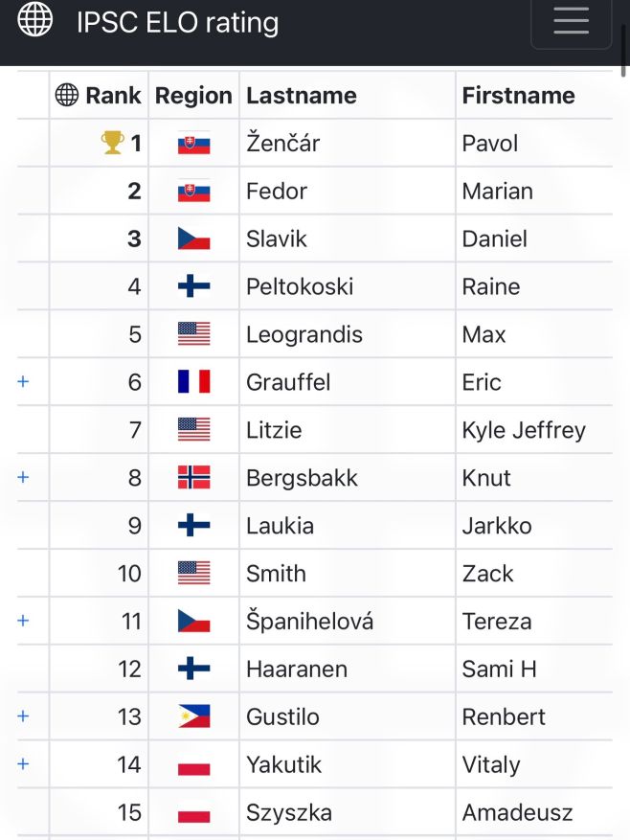The width and height of the screenshot is (630, 840).
Task: Open the IPSC ELO rating home link
Action: click(x=177, y=22)
